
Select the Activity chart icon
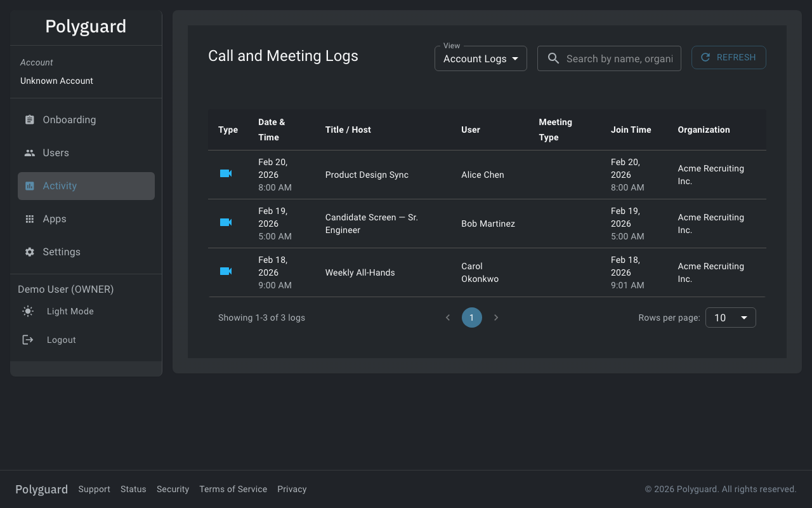pos(29,185)
